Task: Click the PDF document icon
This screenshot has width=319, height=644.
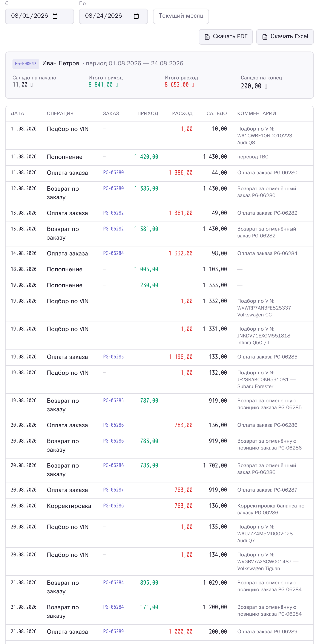Action: click(x=207, y=37)
